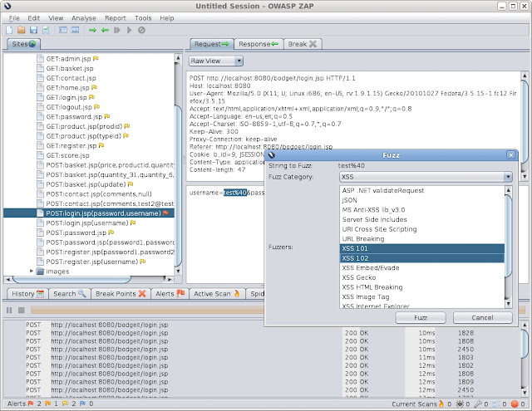Close the Fuzz dialog

(x=510, y=155)
